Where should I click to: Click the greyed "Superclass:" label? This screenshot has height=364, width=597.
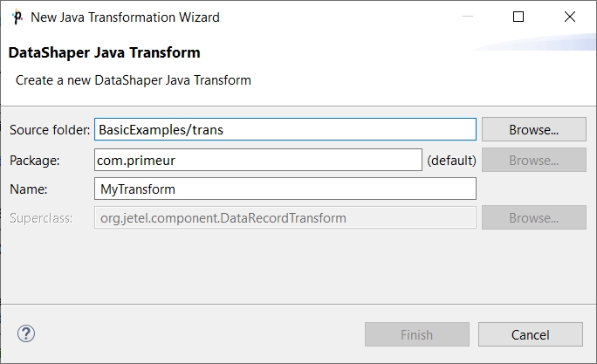tap(41, 218)
